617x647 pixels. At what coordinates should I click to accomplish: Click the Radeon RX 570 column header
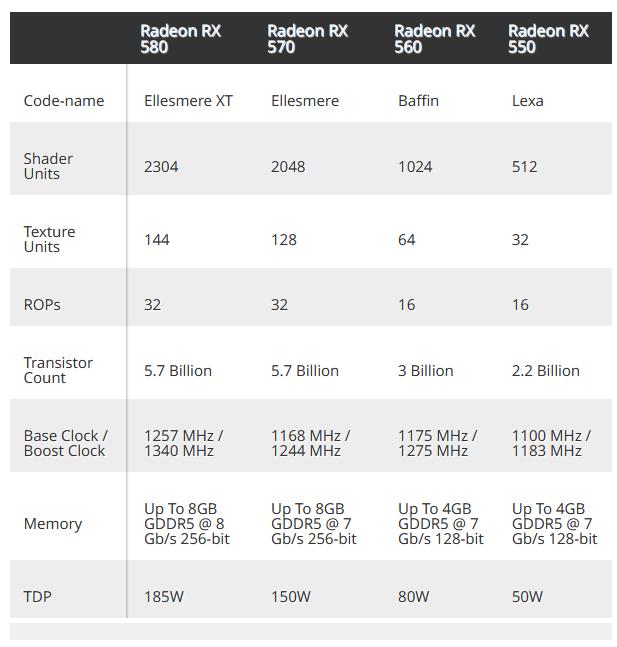pyautogui.click(x=307, y=38)
